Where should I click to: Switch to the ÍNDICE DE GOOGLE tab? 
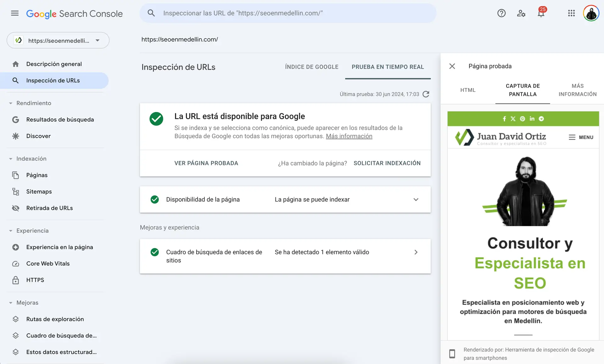tap(311, 67)
